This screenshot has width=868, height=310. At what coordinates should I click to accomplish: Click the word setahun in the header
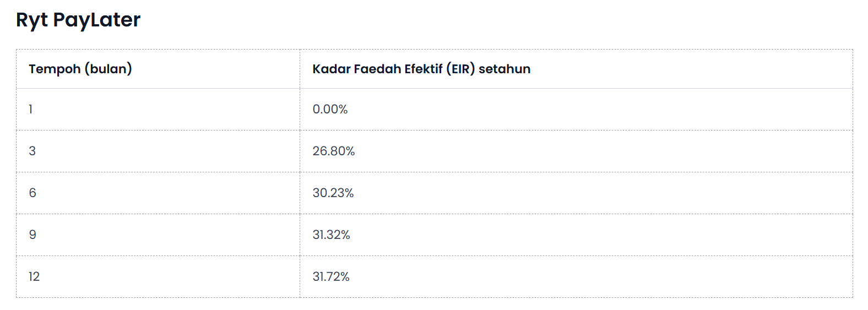point(504,69)
